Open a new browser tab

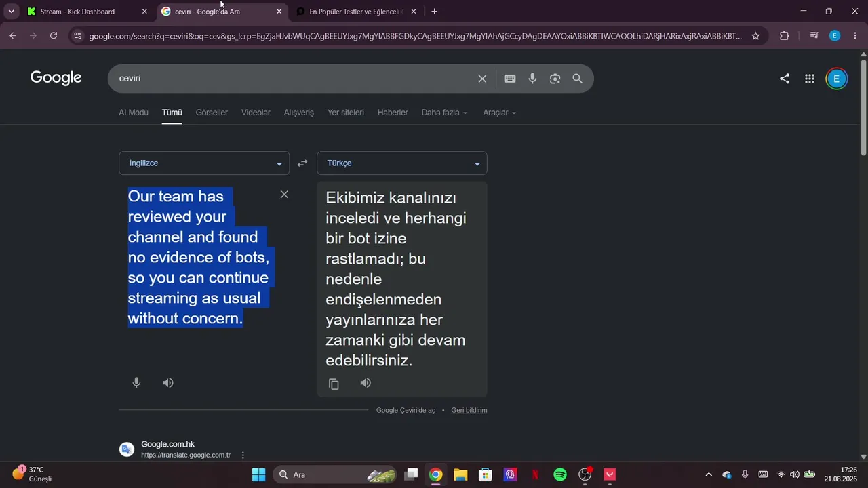point(434,12)
